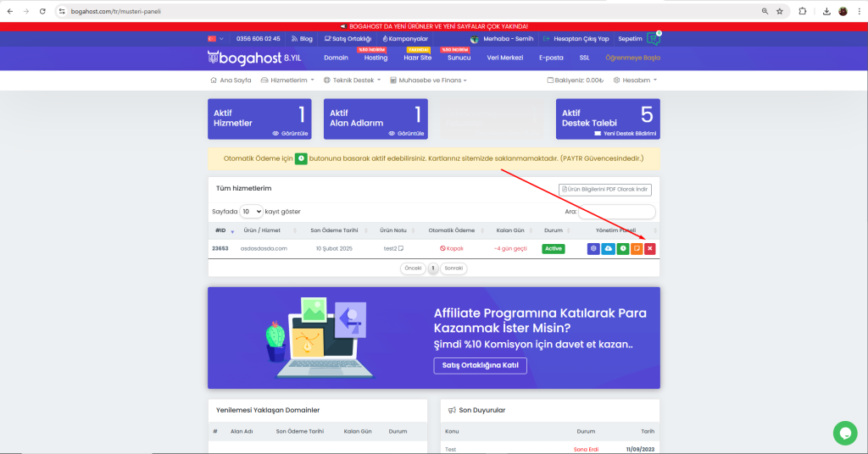Click the Active status badge
The image size is (868, 454).
point(553,249)
